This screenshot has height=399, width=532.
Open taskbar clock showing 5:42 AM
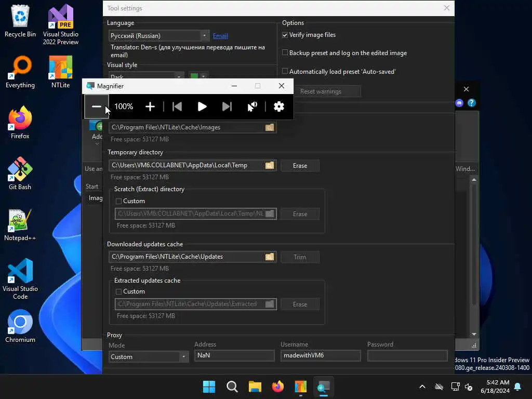pos(495,387)
